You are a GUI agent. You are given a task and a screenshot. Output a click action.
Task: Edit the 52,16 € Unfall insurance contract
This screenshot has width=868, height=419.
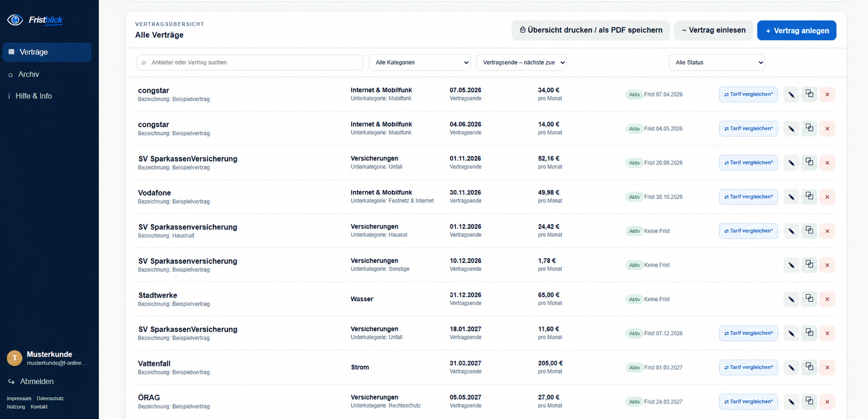[791, 163]
